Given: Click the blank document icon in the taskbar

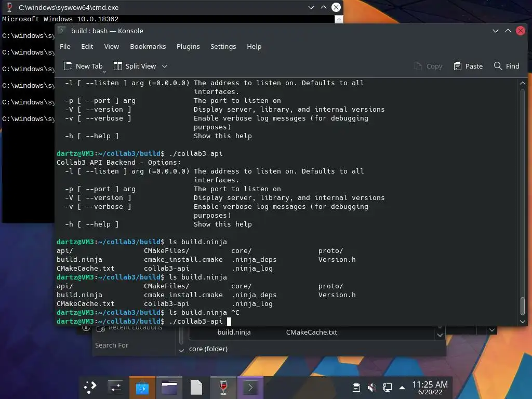Looking at the screenshot, I should click(196, 387).
